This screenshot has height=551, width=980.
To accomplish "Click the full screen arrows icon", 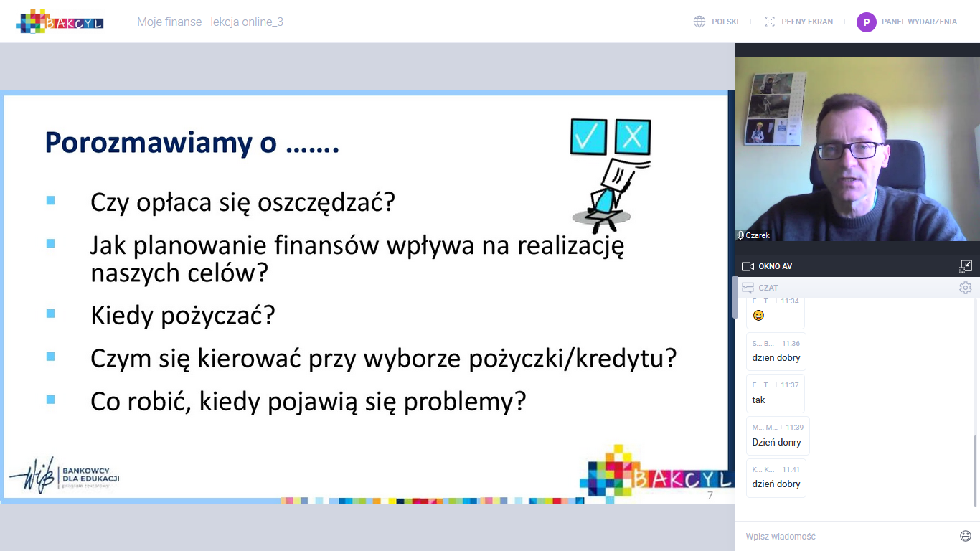I will coord(770,22).
